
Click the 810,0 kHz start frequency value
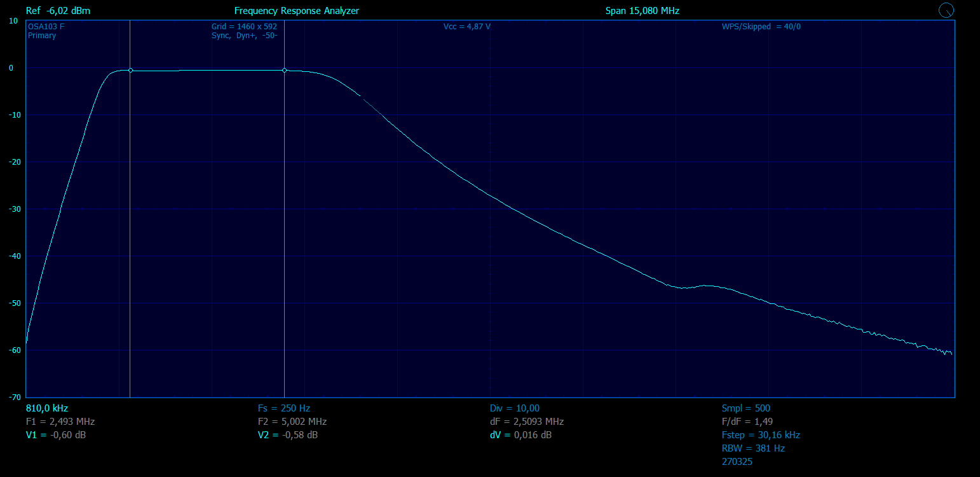[47, 408]
